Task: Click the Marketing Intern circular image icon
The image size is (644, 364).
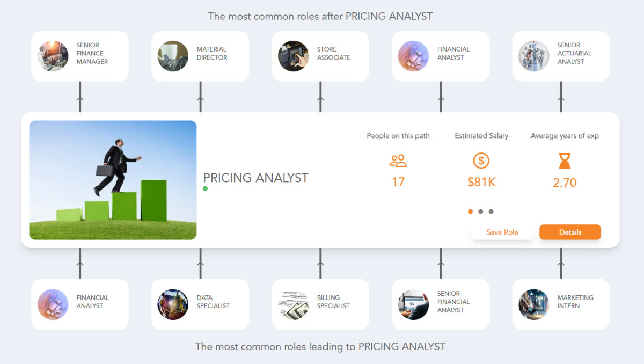Action: click(x=533, y=304)
